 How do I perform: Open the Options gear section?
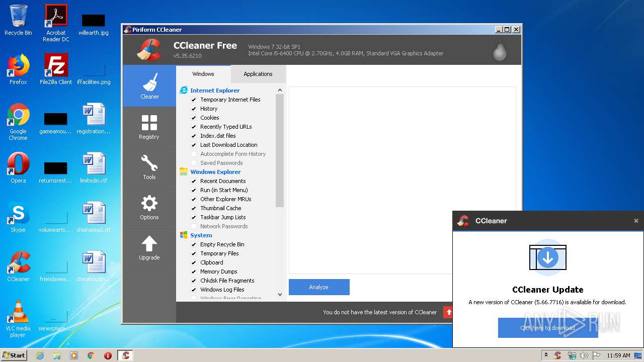pyautogui.click(x=149, y=203)
